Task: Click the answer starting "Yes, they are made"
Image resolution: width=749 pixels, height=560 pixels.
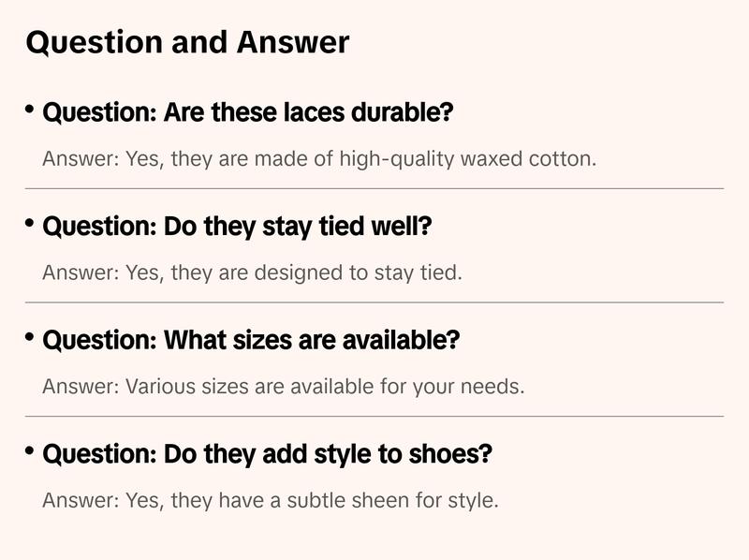Action: [318, 159]
